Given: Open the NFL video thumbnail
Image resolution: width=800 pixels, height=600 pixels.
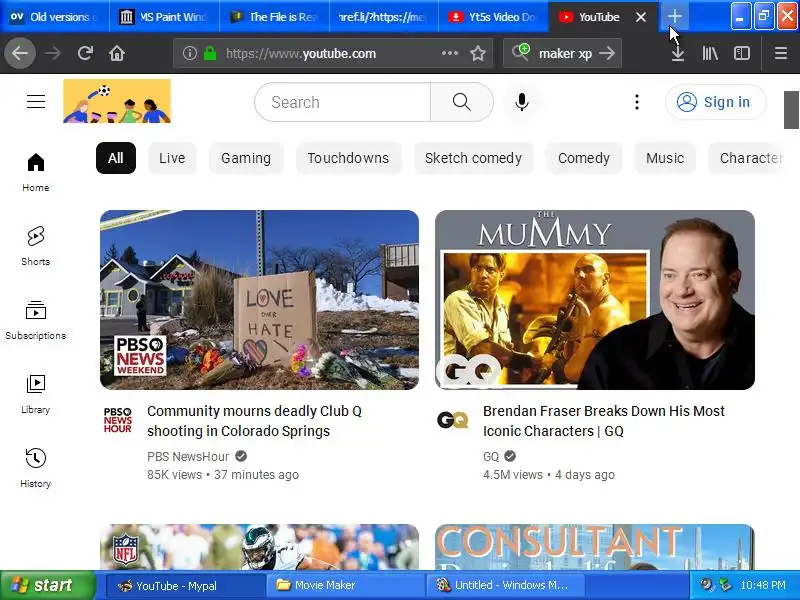Looking at the screenshot, I should tap(259, 547).
